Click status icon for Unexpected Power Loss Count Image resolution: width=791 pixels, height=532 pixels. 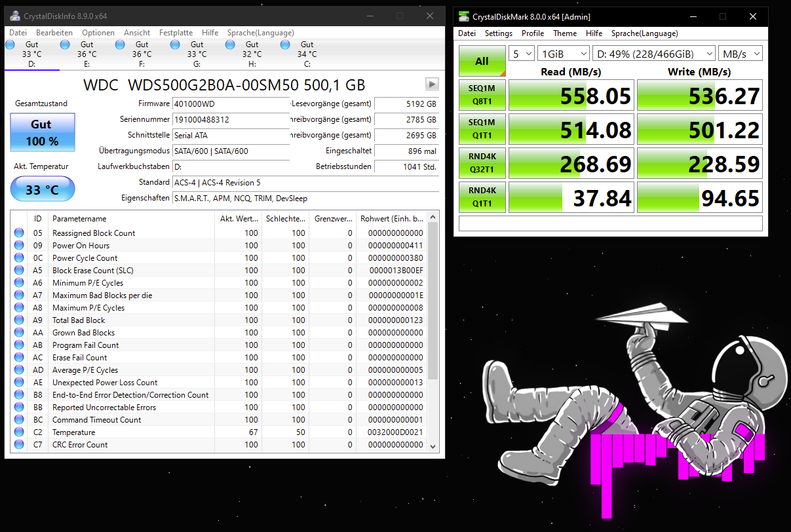click(19, 383)
